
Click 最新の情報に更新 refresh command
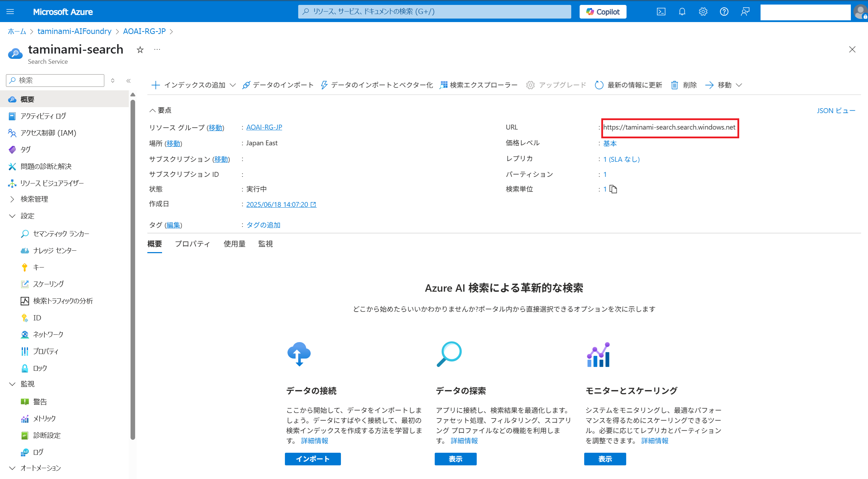(x=629, y=85)
